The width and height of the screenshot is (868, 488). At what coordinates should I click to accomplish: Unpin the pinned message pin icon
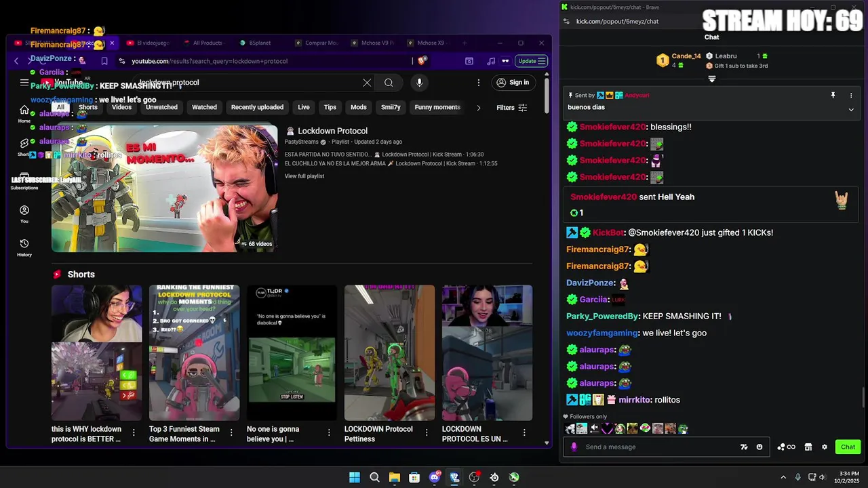pos(833,96)
